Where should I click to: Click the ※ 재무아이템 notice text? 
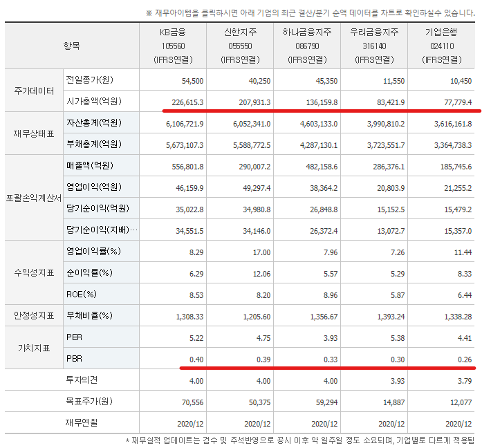(310, 13)
